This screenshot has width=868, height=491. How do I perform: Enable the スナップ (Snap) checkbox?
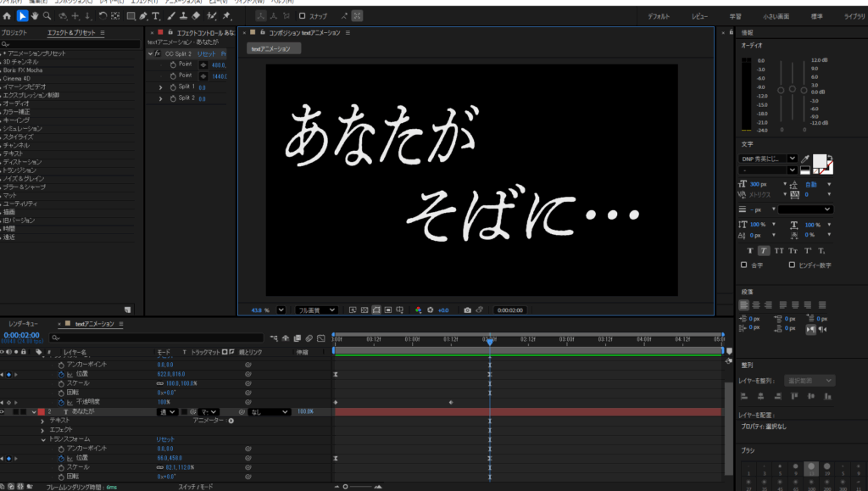pyautogui.click(x=303, y=15)
